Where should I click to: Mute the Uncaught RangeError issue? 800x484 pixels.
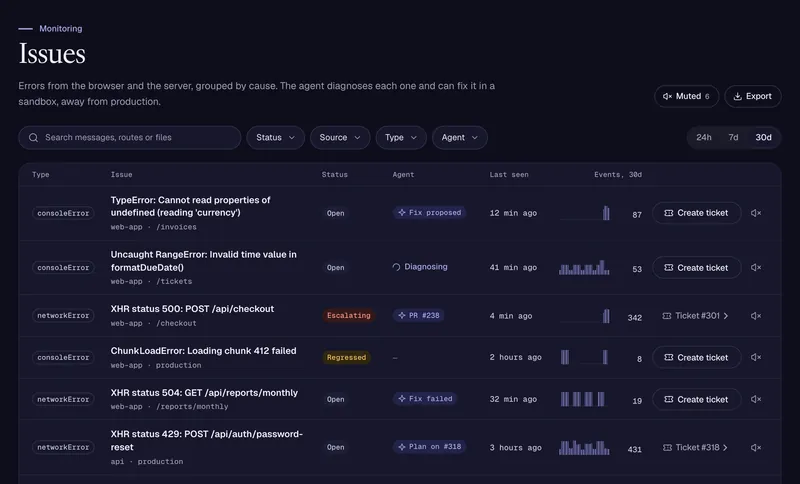click(x=756, y=267)
